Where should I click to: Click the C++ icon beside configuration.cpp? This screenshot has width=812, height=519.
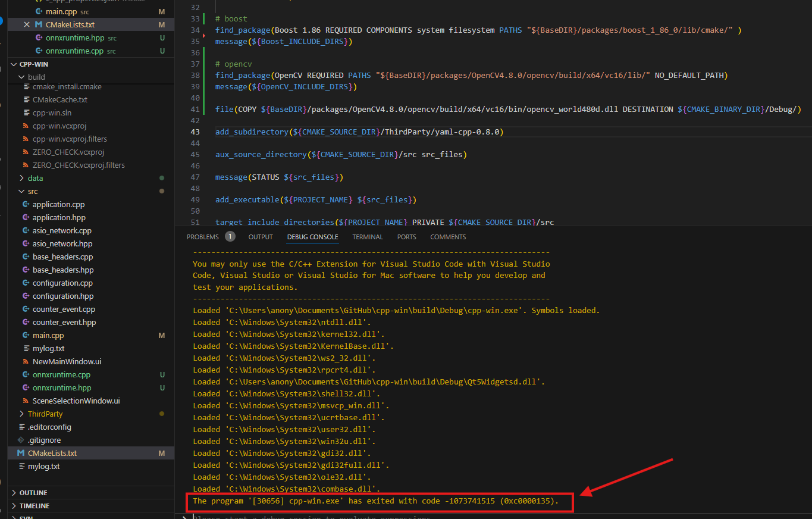[26, 283]
